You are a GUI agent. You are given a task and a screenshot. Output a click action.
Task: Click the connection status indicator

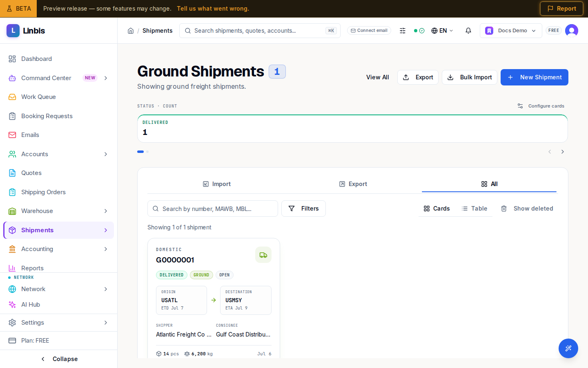point(419,31)
